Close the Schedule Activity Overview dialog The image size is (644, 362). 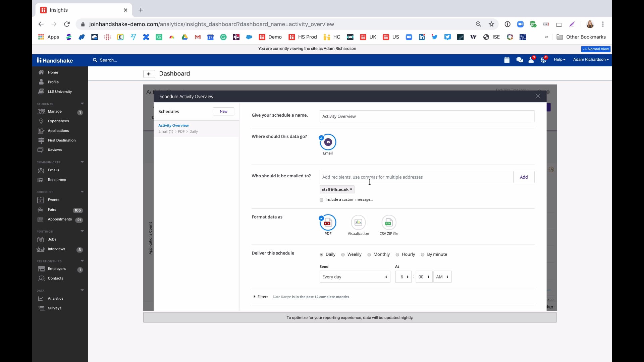pos(538,96)
